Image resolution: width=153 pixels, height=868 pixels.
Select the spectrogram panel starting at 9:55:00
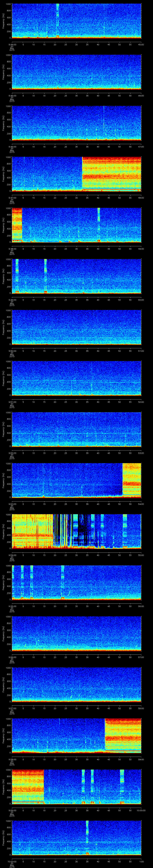(x=76, y=582)
